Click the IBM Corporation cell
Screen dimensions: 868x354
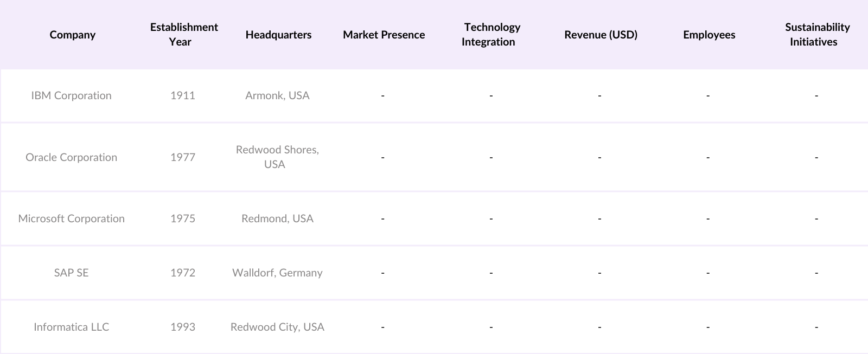coord(71,95)
